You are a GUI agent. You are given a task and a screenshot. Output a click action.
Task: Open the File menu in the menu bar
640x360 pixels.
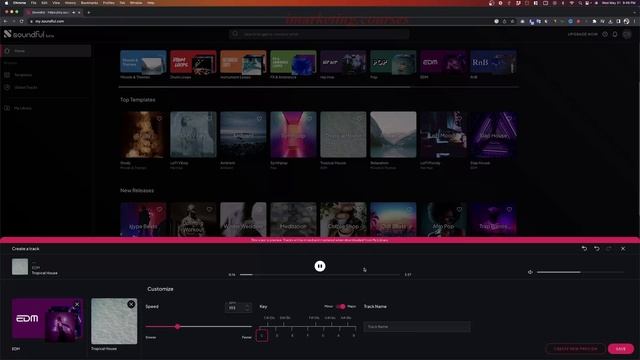(33, 3)
